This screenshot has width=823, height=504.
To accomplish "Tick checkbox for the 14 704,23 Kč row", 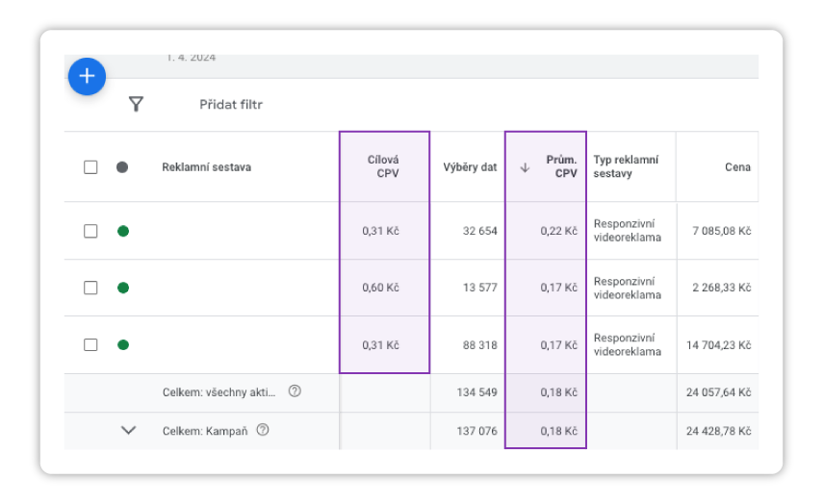I will point(90,344).
